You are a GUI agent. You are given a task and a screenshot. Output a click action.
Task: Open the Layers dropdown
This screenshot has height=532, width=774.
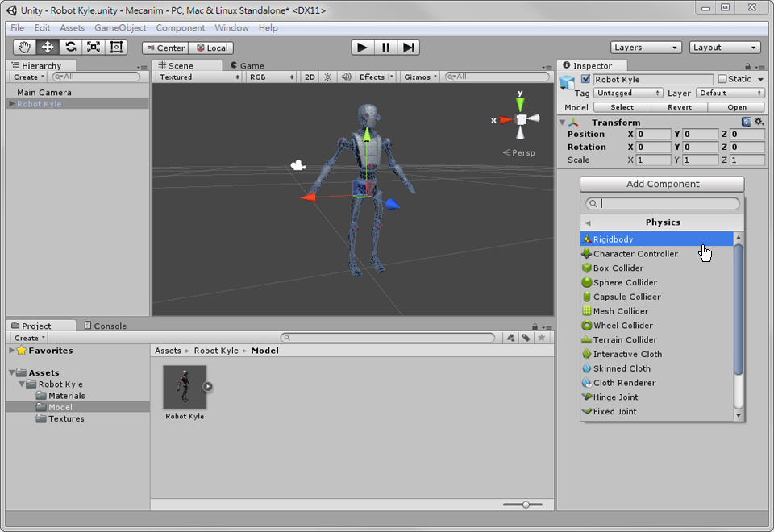click(646, 48)
